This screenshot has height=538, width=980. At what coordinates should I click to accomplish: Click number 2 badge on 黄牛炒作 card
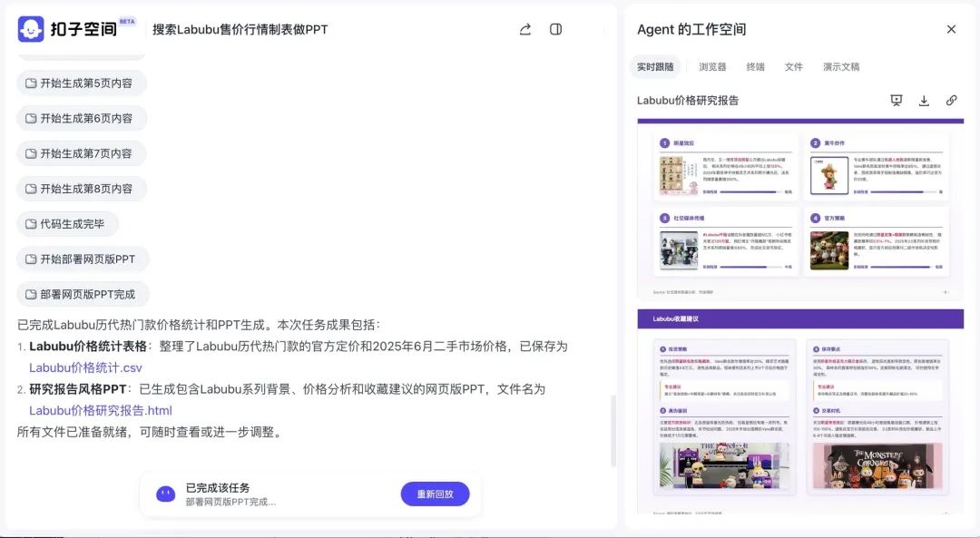pos(815,143)
